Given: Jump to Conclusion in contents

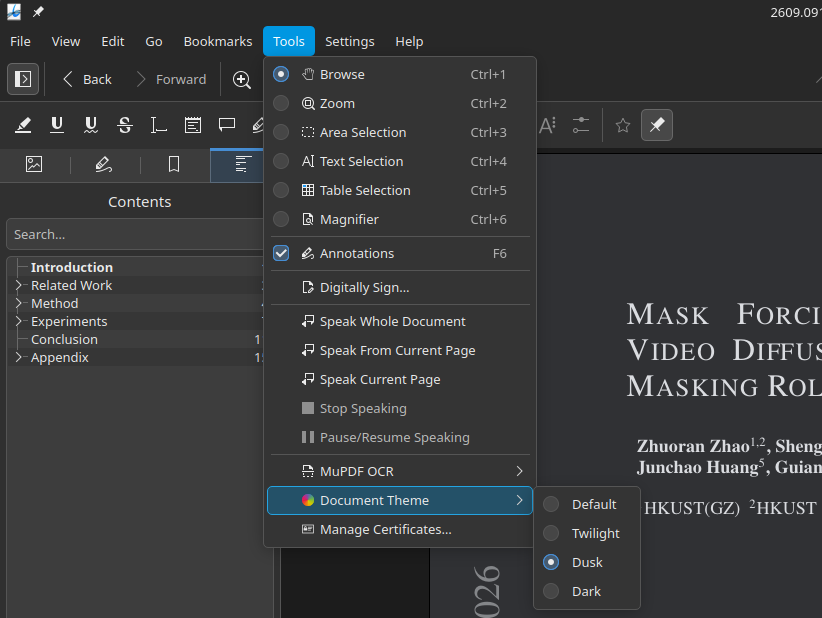Looking at the screenshot, I should click(64, 339).
